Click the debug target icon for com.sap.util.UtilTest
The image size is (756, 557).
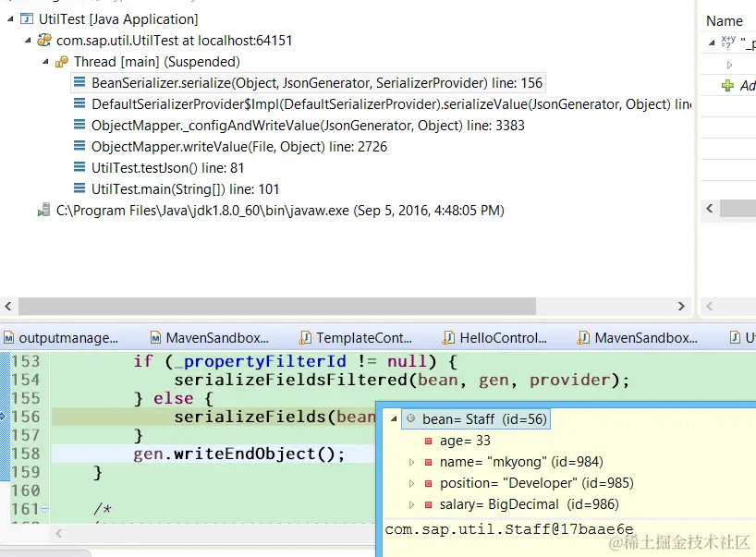(44, 40)
